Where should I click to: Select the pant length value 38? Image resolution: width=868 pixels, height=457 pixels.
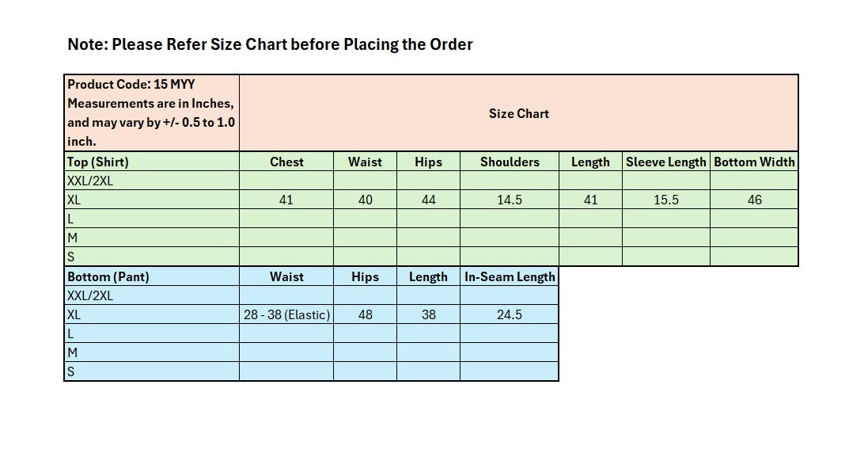[428, 314]
